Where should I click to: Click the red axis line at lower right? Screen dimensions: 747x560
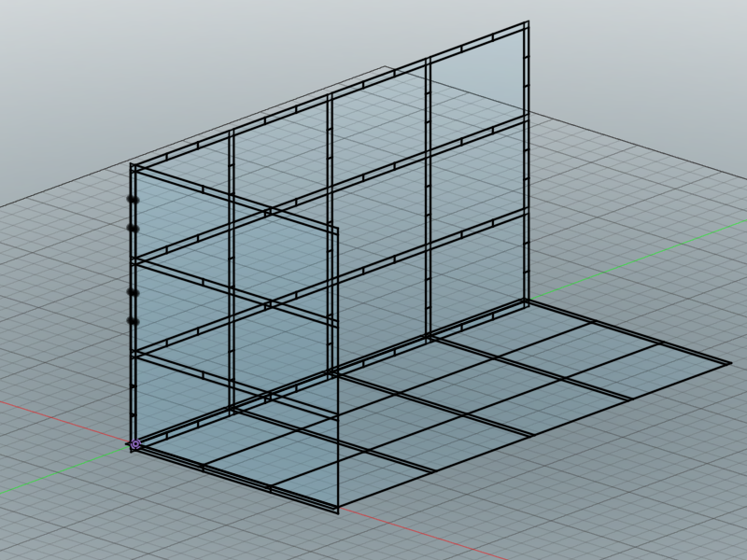[429, 534]
